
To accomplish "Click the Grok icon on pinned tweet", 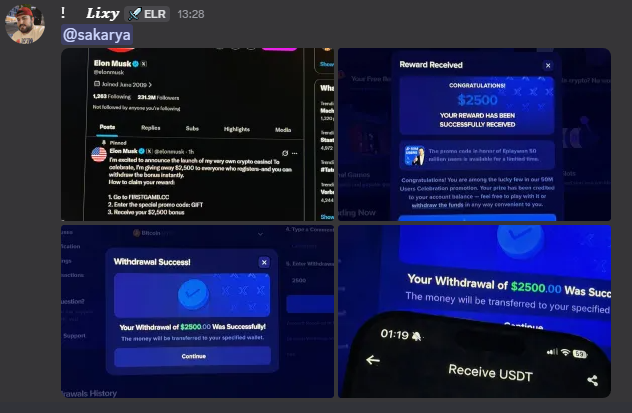I will click(x=285, y=153).
